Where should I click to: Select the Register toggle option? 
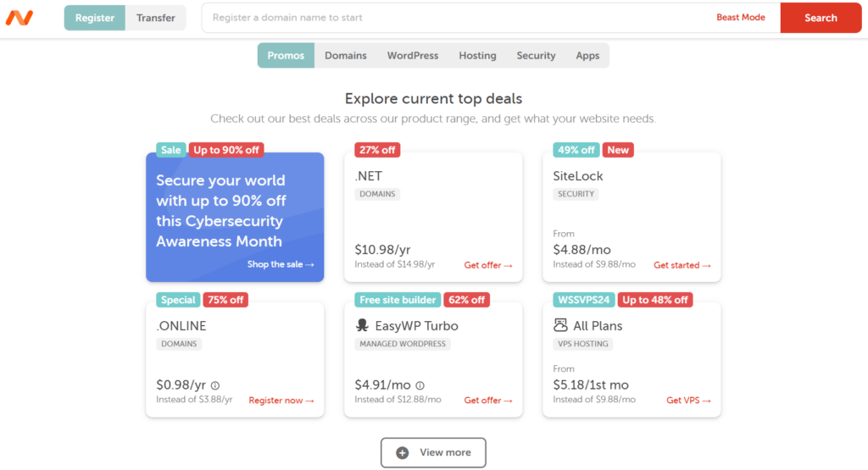[x=95, y=18]
